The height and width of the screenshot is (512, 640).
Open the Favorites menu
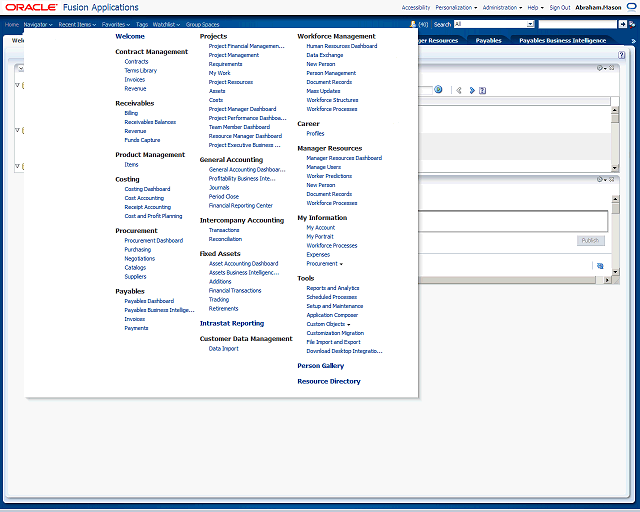tap(115, 23)
